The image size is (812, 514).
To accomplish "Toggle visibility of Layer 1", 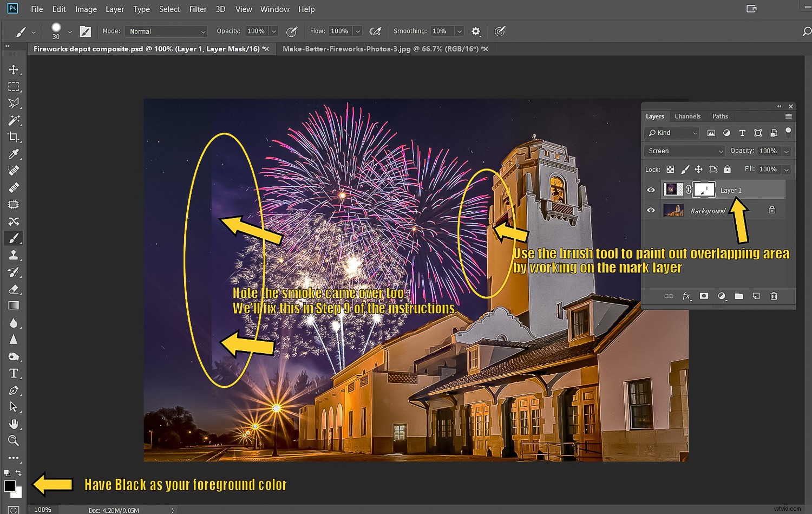I will tap(651, 190).
